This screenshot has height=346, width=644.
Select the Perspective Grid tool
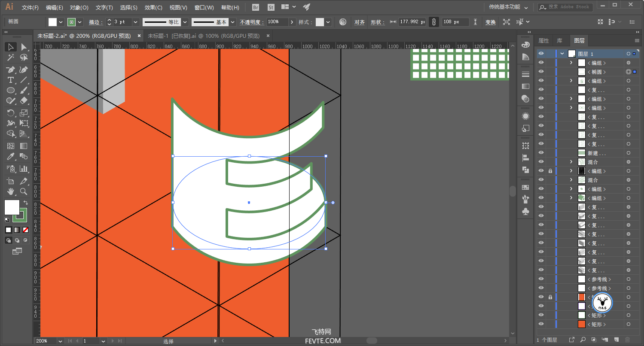pyautogui.click(x=24, y=134)
